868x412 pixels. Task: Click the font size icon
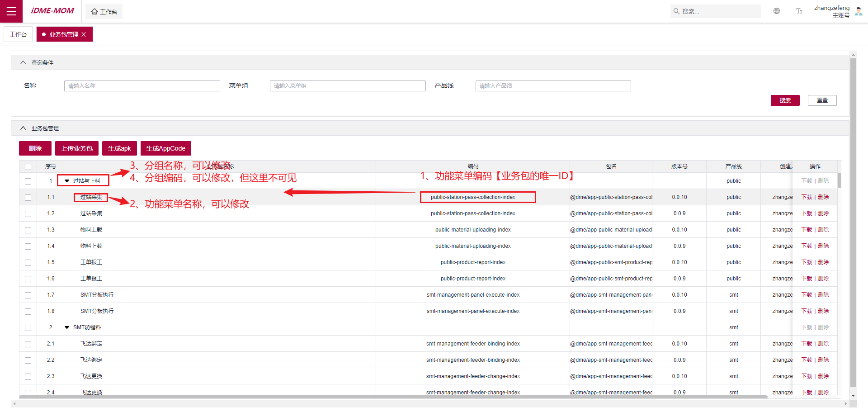(x=799, y=11)
